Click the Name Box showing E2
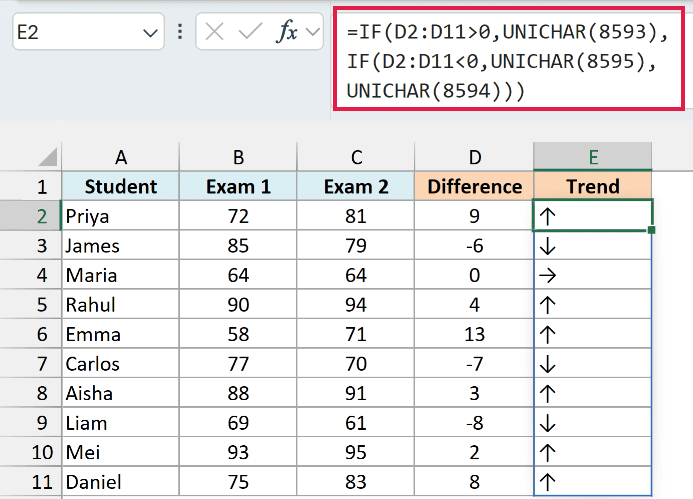The image size is (693, 499). click(x=88, y=32)
